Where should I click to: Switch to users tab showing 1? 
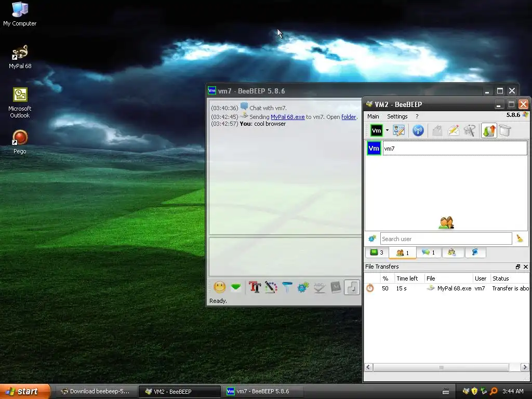pos(403,253)
